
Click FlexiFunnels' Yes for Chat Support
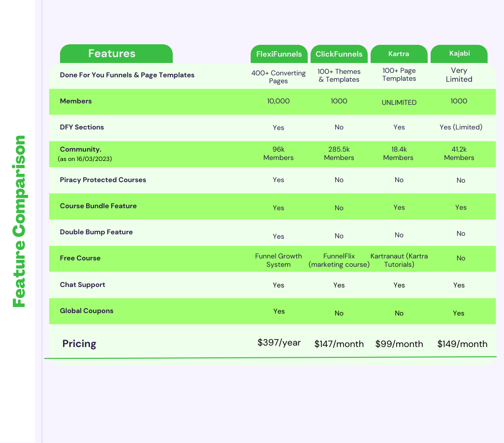(x=279, y=285)
